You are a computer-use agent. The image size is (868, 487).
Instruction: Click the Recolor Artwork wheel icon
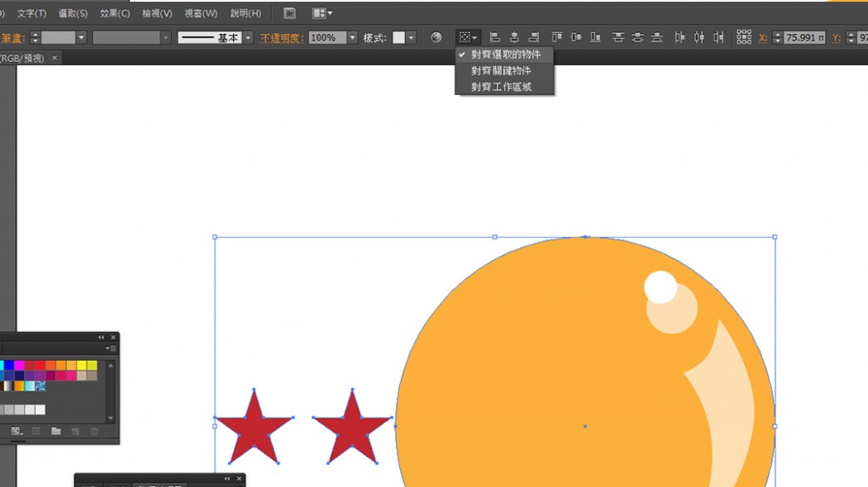[437, 37]
